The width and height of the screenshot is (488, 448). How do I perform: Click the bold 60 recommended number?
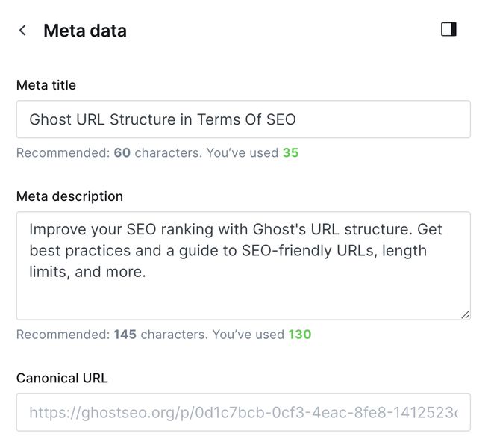tap(122, 153)
